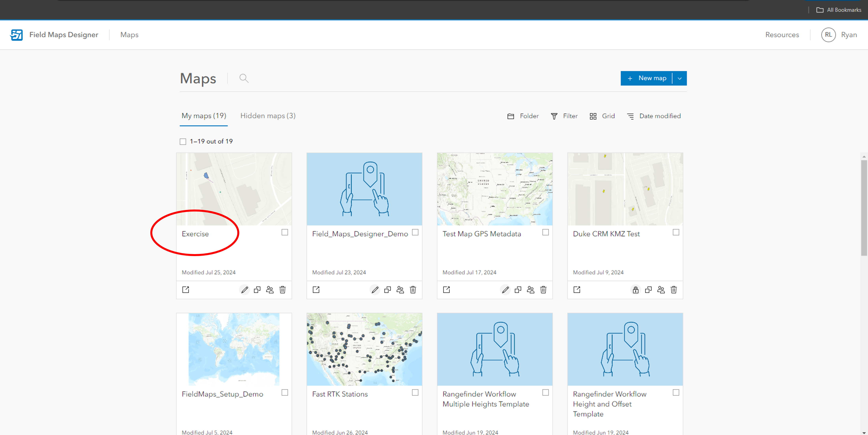Click the lock icon on Duke CRM KMZ Test
The image size is (868, 435).
pyautogui.click(x=636, y=290)
